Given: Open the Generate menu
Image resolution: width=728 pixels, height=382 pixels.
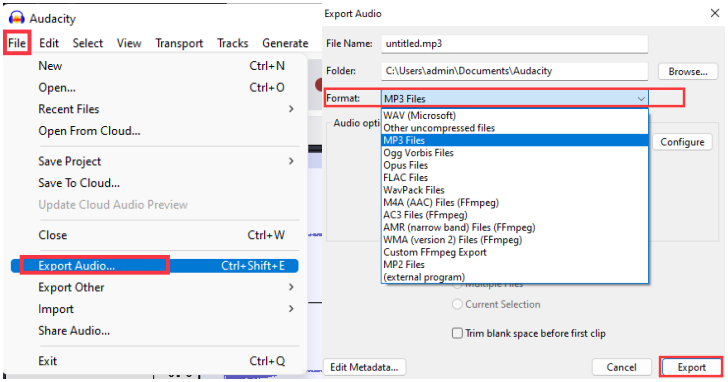Looking at the screenshot, I should [x=285, y=43].
